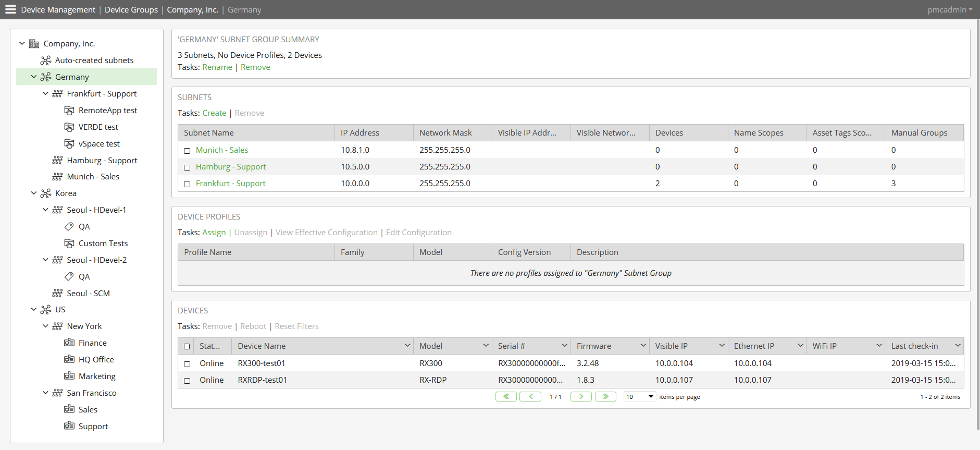Sort by Profile Name column header
This screenshot has height=450, width=980.
pos(256,252)
